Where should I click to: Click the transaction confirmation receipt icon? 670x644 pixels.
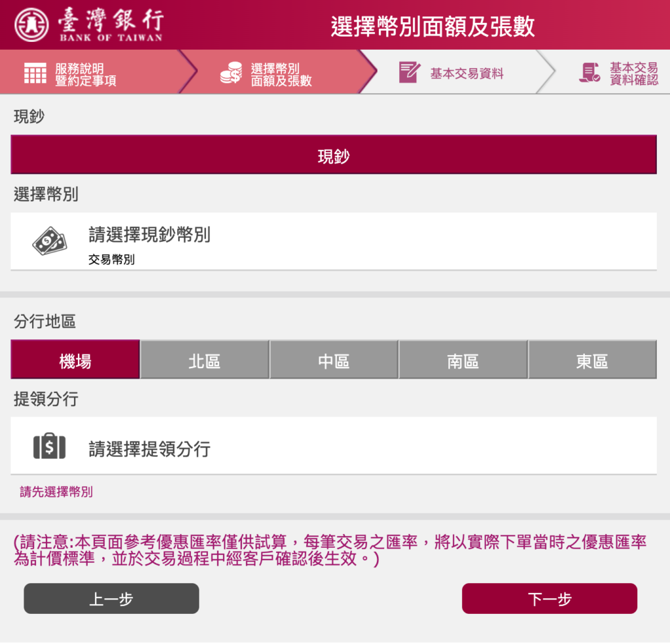tap(590, 73)
